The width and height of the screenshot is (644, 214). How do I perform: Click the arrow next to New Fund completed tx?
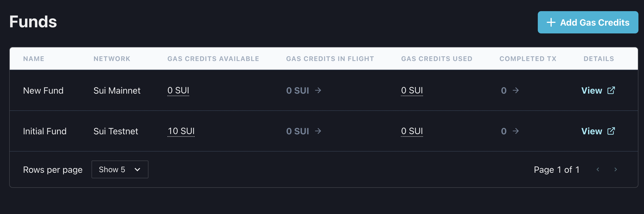(516, 90)
